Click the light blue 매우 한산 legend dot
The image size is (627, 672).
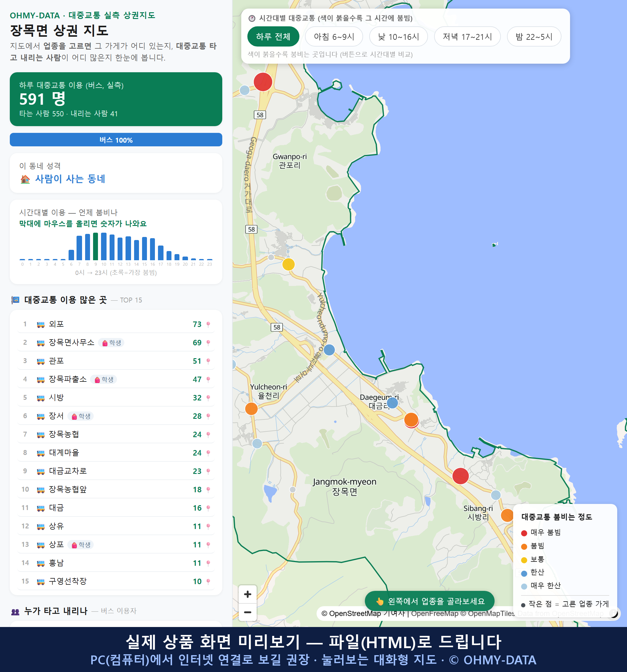[524, 587]
